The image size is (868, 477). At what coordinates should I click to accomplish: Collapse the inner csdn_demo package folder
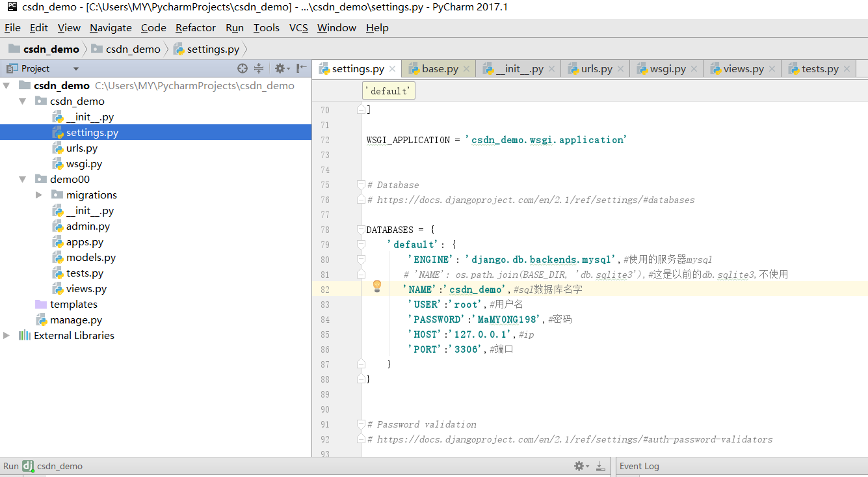pyautogui.click(x=23, y=101)
